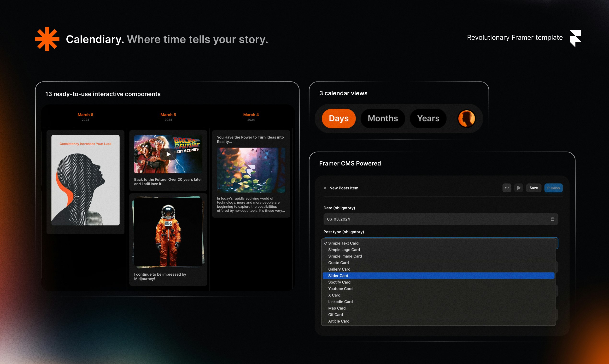Click the 'Framer CMS Powered' heading
The width and height of the screenshot is (609, 364).
[350, 163]
